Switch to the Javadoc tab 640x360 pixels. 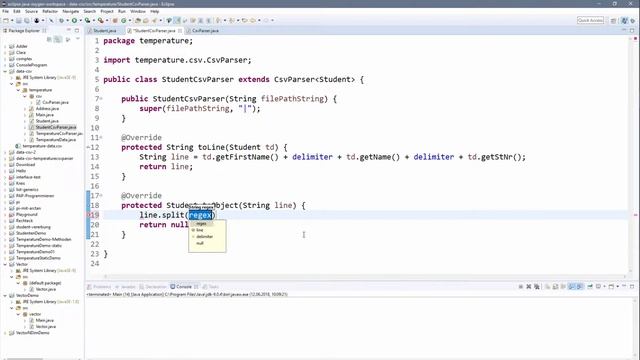point(125,287)
